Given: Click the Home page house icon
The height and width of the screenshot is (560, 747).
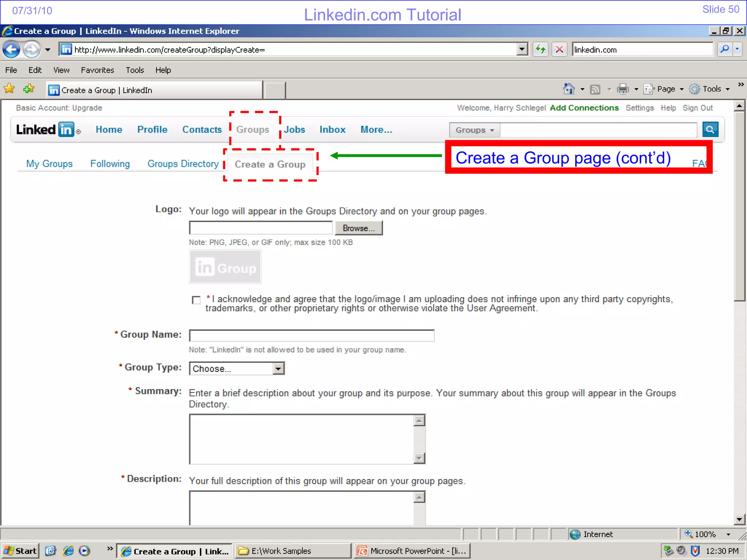Looking at the screenshot, I should point(568,89).
